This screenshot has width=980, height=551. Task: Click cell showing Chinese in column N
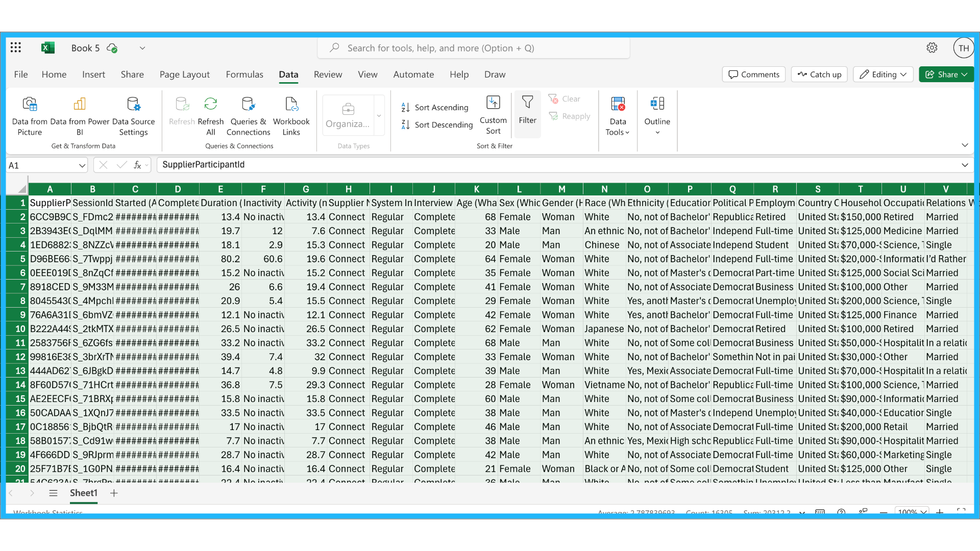click(604, 245)
